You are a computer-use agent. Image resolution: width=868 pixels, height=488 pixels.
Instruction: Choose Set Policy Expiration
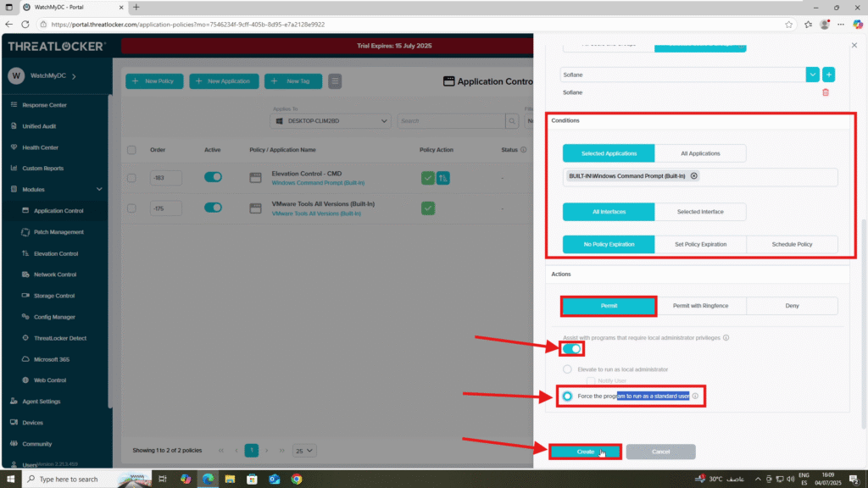(x=700, y=245)
